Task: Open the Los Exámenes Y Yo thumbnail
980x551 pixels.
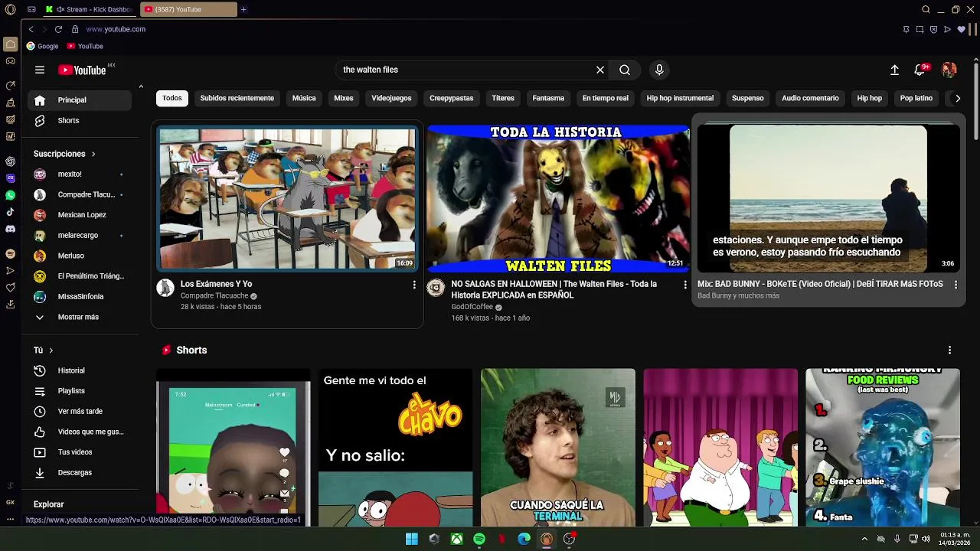Action: (x=287, y=198)
